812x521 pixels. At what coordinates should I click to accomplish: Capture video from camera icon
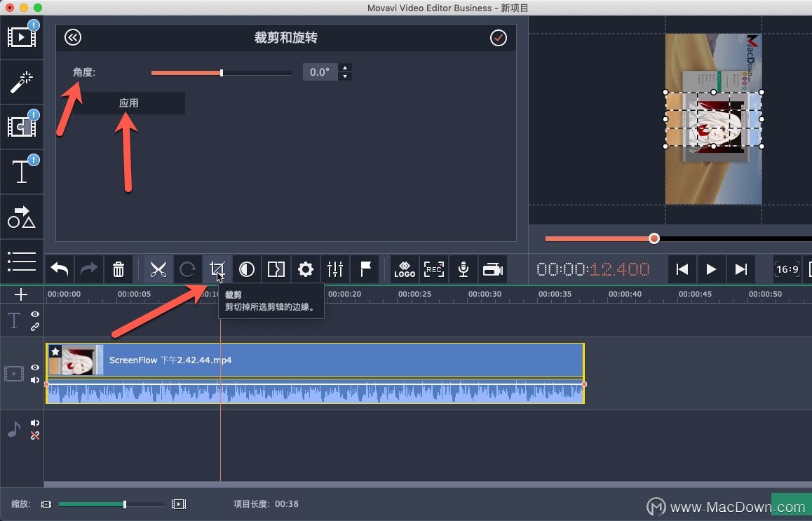pos(493,269)
